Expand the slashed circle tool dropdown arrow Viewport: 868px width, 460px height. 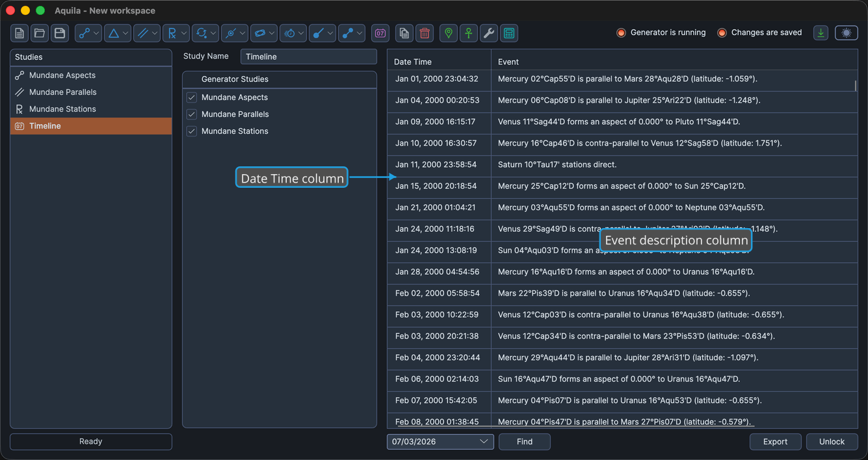point(243,33)
